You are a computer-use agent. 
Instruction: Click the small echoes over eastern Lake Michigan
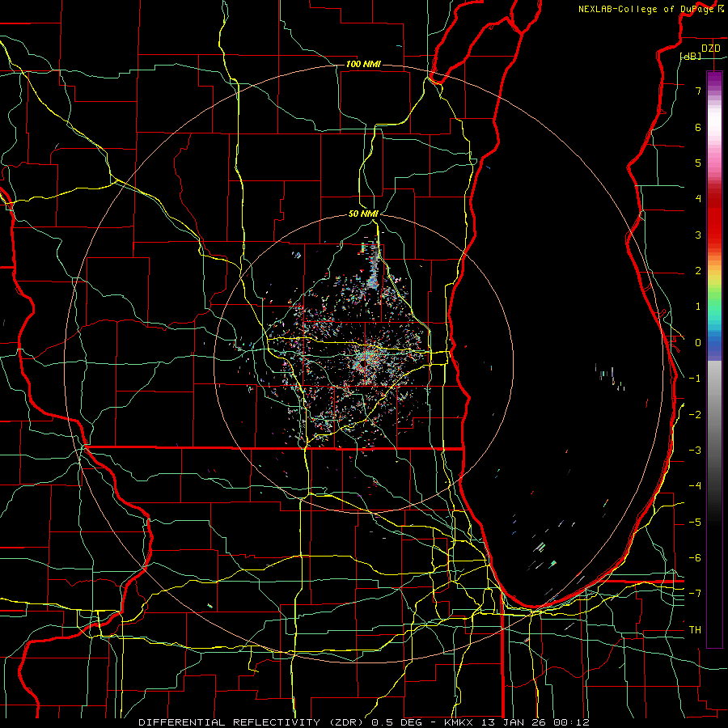pos(610,376)
